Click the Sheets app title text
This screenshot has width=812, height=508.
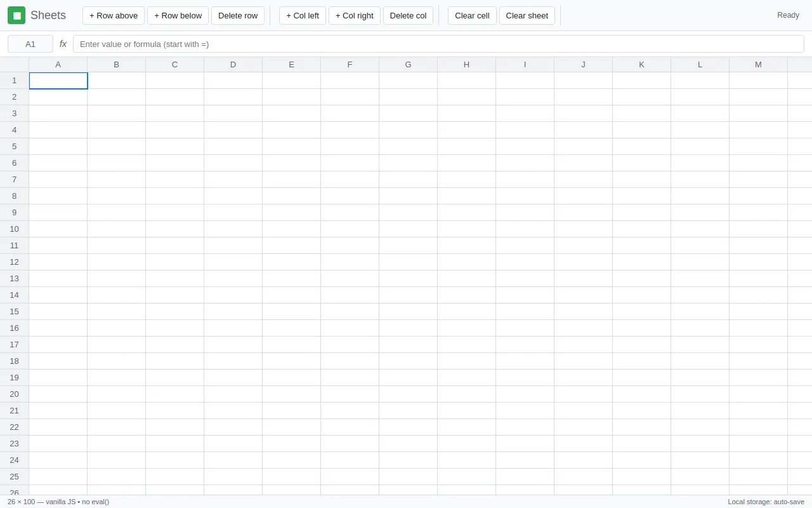(48, 15)
